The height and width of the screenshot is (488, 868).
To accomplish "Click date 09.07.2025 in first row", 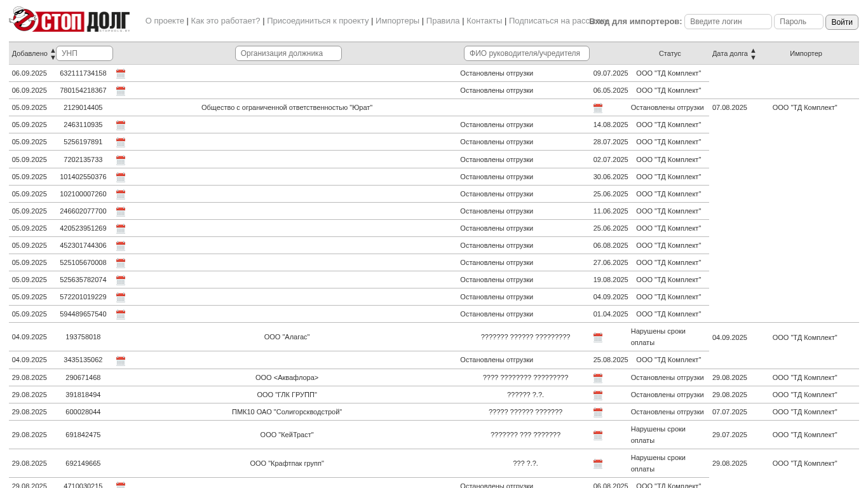I will coord(611,73).
